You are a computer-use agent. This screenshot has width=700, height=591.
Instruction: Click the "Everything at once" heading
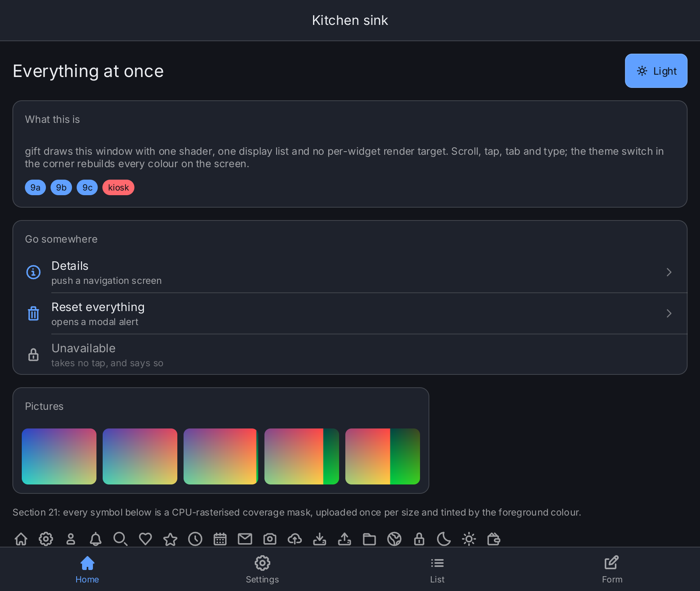[x=88, y=71]
